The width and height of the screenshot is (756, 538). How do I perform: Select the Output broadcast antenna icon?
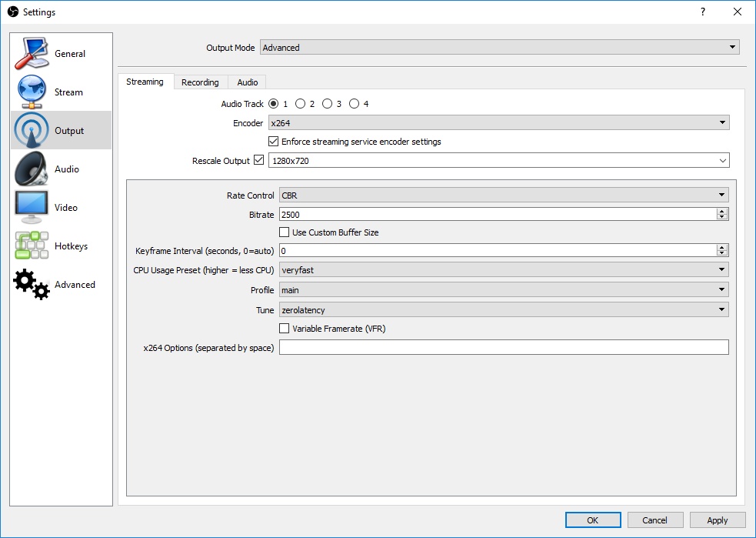(32, 130)
